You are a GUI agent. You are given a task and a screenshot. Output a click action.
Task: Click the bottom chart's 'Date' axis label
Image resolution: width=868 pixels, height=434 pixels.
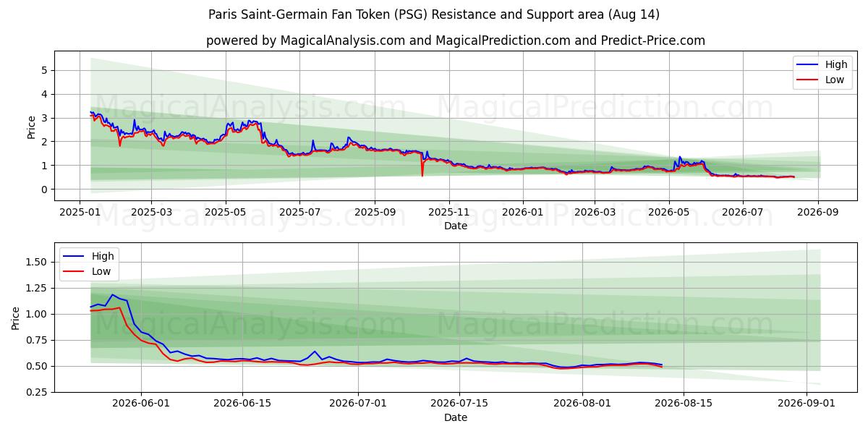(x=456, y=417)
